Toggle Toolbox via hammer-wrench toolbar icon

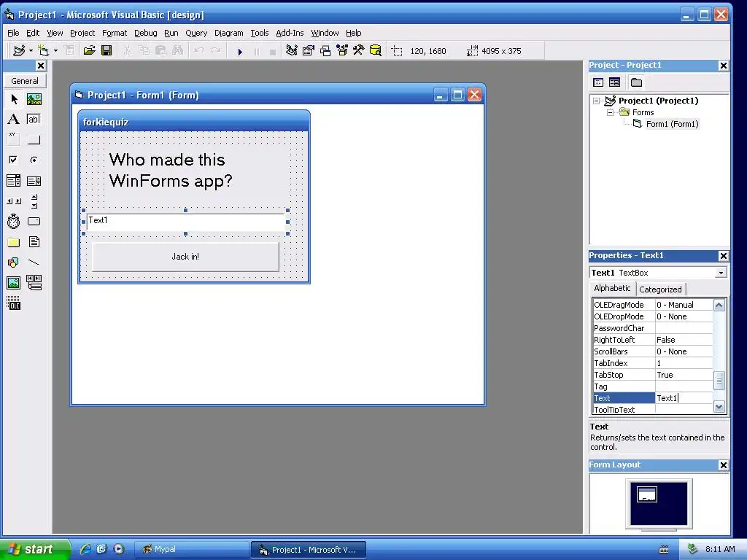[359, 50]
